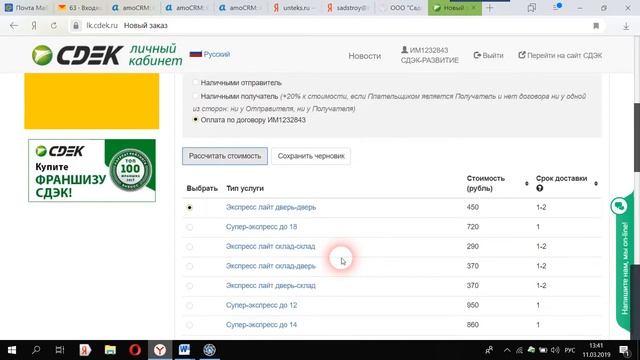Select the Экспресс лайт склад-склад radio button
640x360 pixels.
189,247
